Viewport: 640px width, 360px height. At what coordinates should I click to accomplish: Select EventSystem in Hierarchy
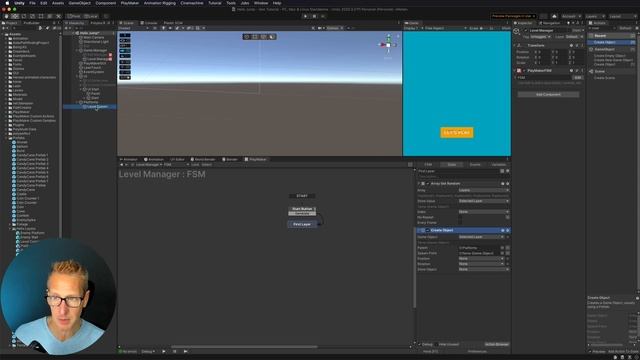pos(93,72)
